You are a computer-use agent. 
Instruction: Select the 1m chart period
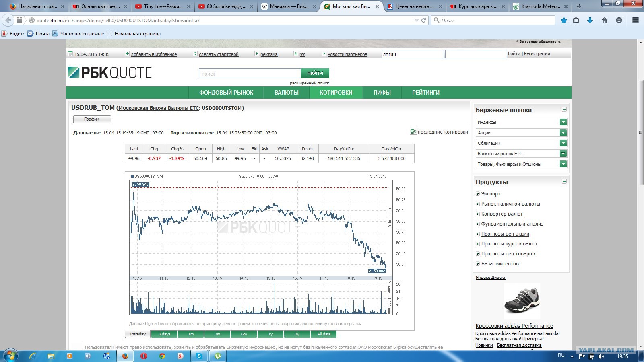pyautogui.click(x=191, y=334)
